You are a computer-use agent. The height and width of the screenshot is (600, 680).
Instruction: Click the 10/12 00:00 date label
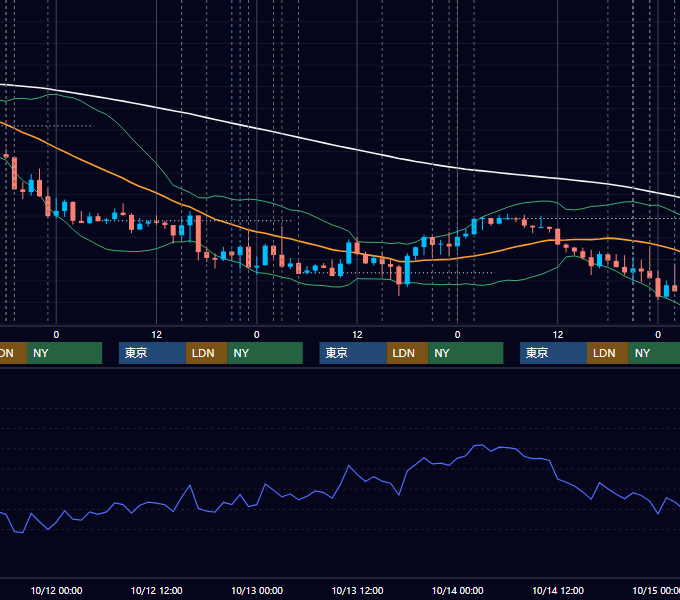coord(56,590)
